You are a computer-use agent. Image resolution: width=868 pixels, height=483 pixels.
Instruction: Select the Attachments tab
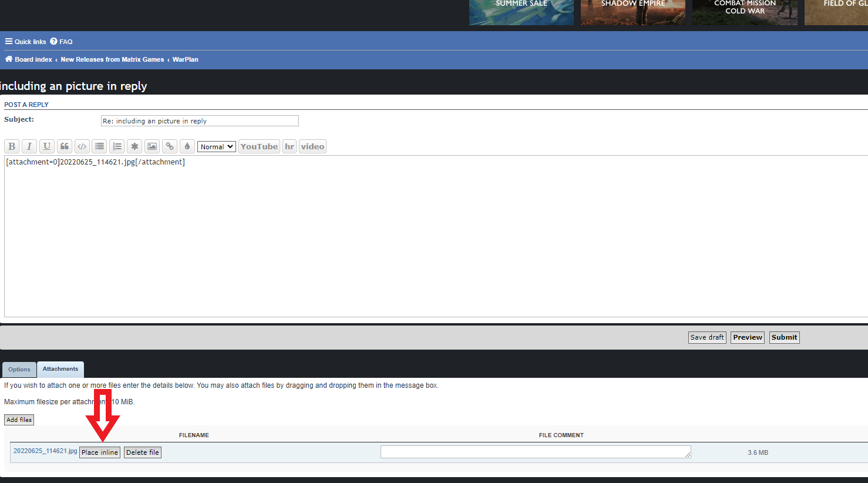60,369
